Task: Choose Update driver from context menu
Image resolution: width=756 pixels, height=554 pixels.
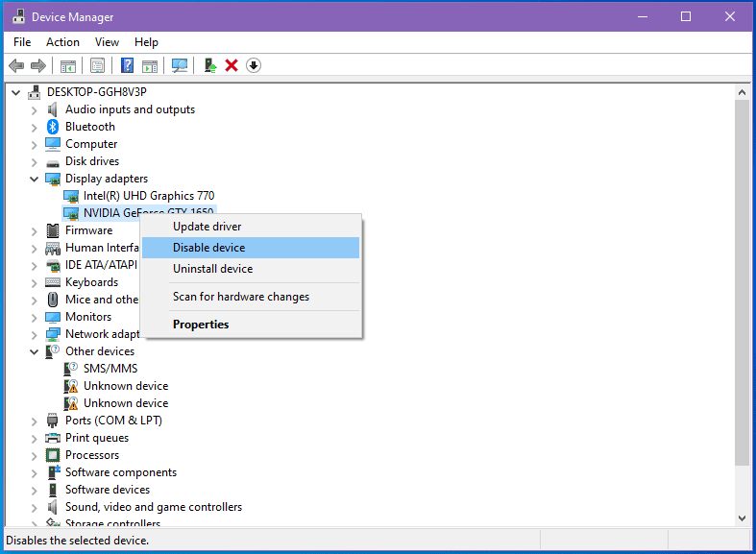Action: [x=251, y=227]
